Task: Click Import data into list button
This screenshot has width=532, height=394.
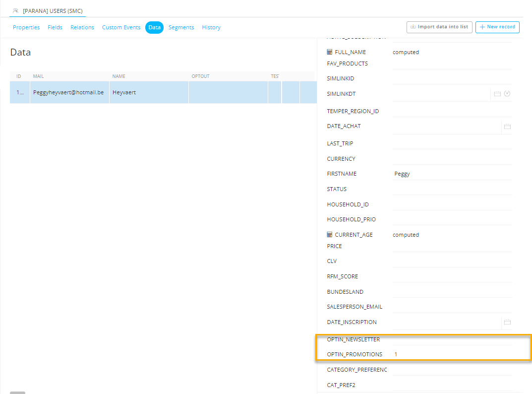Action: (439, 27)
